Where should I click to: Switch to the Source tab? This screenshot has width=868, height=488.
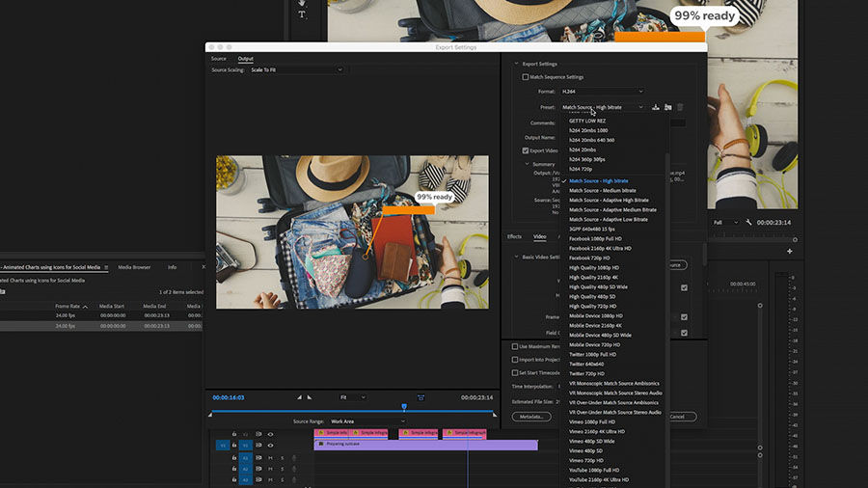[219, 59]
